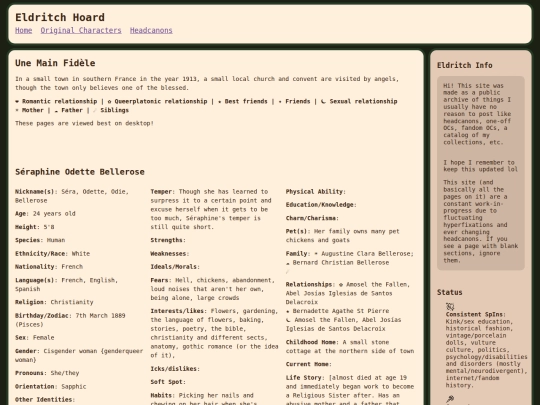Click the Physical Ability label
The height and width of the screenshot is (405, 540).
(315, 191)
